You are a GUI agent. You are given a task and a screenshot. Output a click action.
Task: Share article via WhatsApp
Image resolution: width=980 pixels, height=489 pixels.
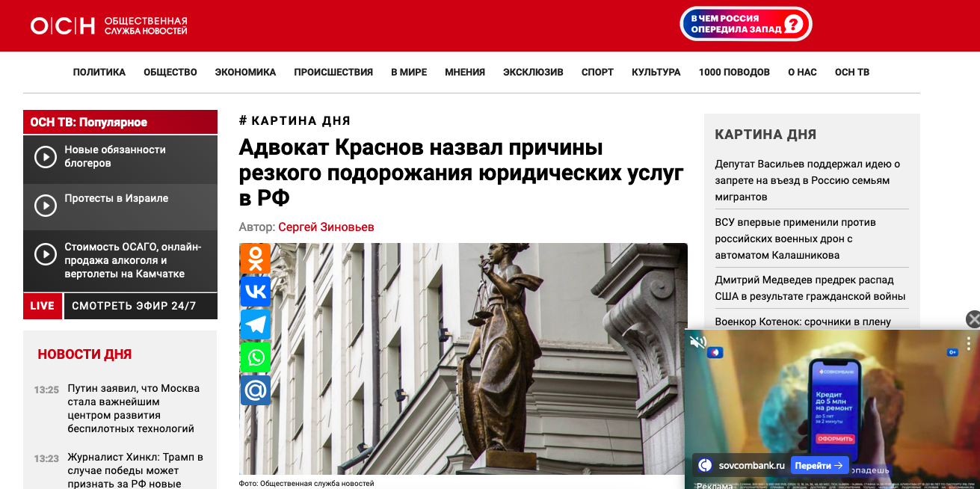255,357
